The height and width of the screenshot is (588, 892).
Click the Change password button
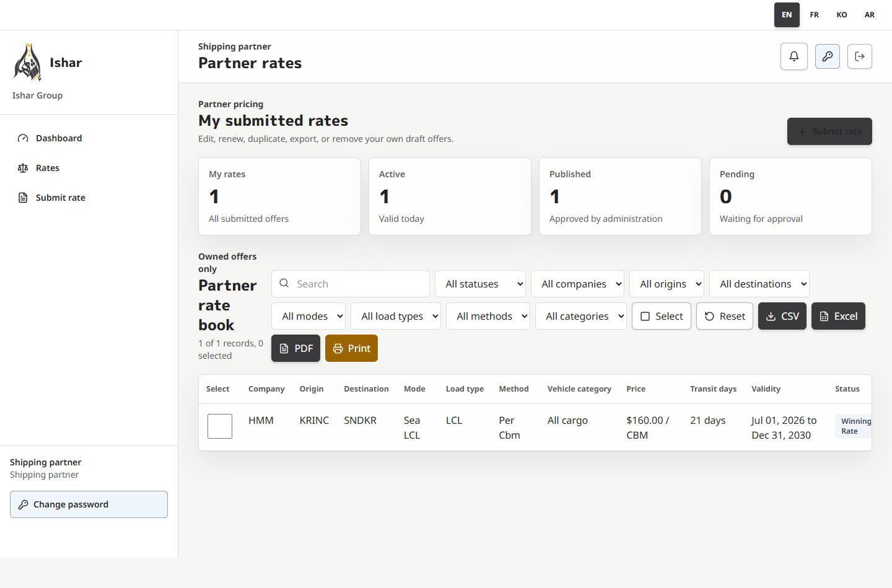tap(89, 504)
